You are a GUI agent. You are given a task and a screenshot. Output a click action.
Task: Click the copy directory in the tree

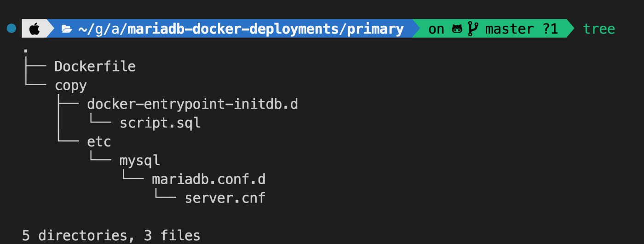(x=70, y=86)
